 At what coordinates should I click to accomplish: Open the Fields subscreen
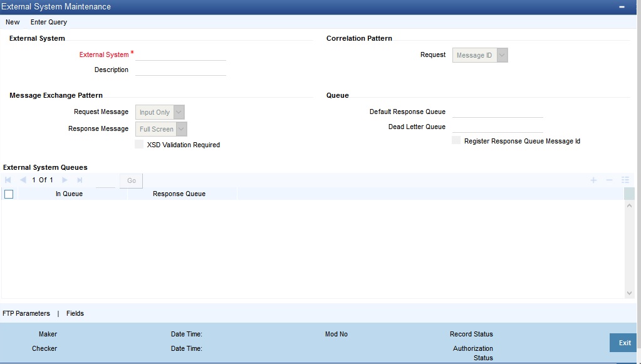click(75, 313)
